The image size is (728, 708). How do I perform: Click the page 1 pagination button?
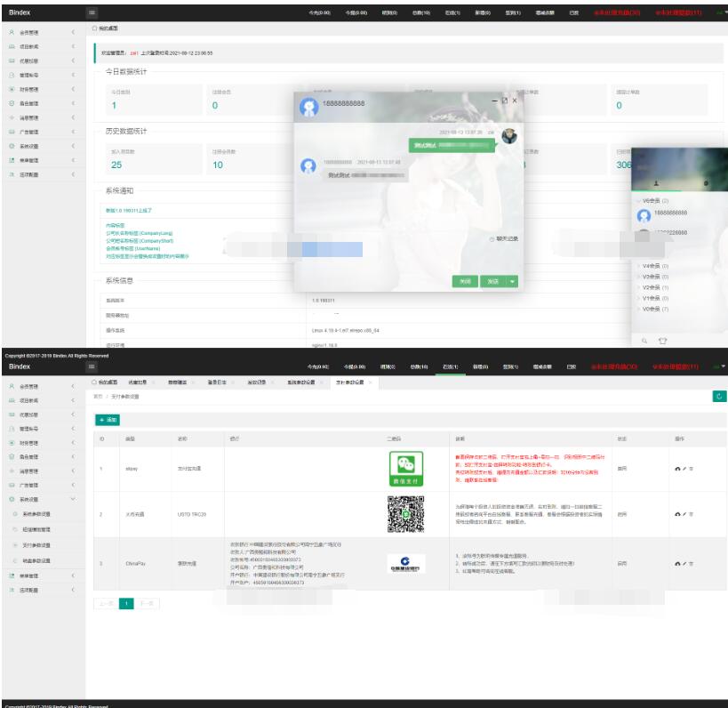click(x=126, y=604)
